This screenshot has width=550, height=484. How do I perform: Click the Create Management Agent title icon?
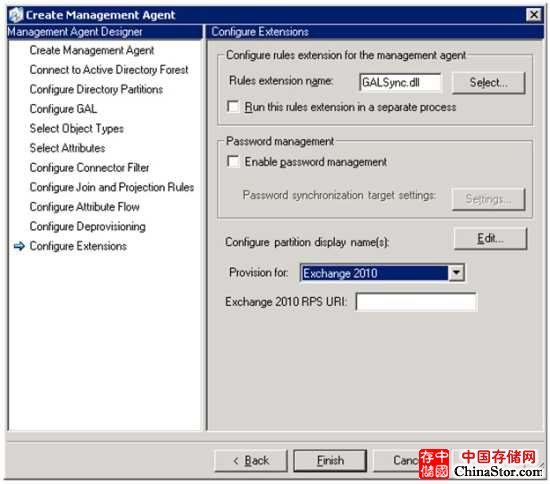point(15,15)
